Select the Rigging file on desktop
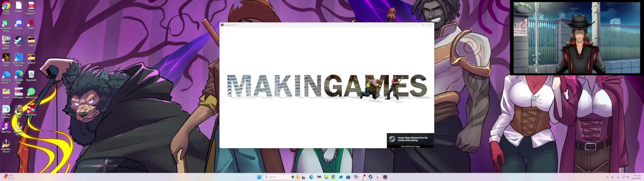The height and width of the screenshot is (181, 644). pyautogui.click(x=19, y=7)
